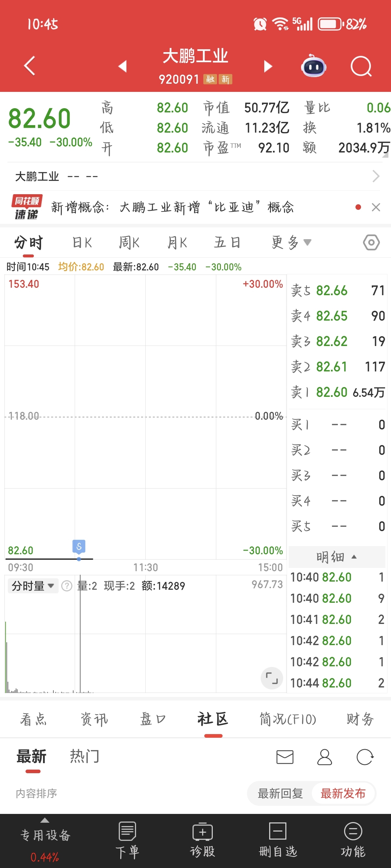391x868 pixels.
Task: Tap the 10:41 82.60 trade entry
Action: coord(337,619)
